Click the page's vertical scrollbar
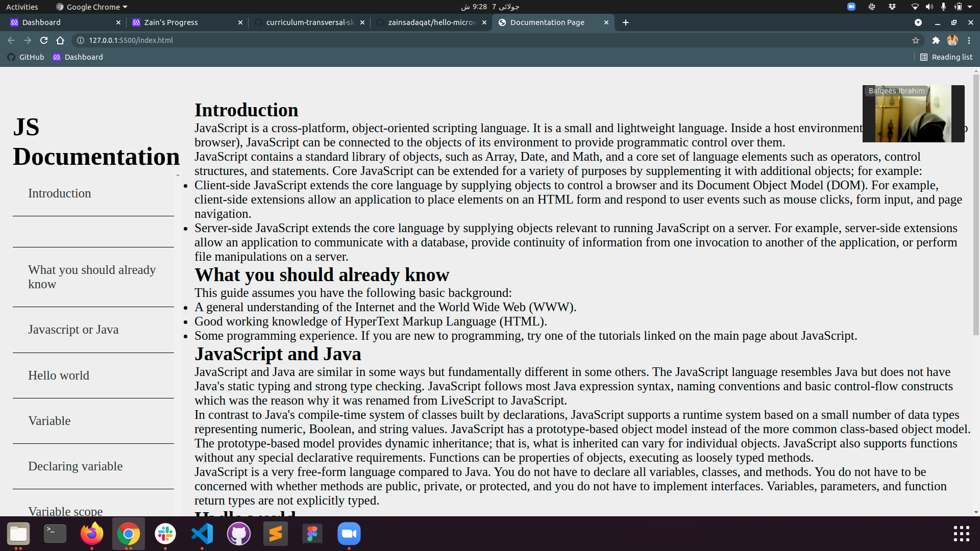This screenshot has height=551, width=980. click(975, 204)
